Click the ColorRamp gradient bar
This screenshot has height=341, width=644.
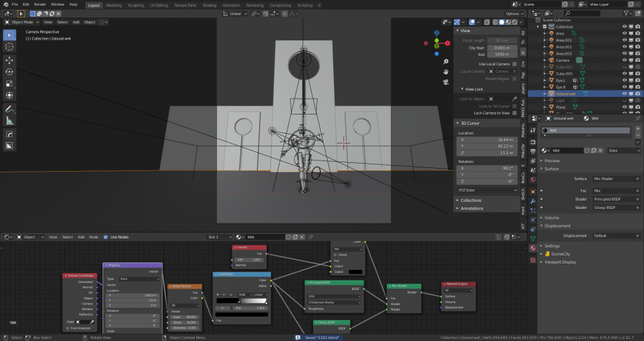[242, 301]
